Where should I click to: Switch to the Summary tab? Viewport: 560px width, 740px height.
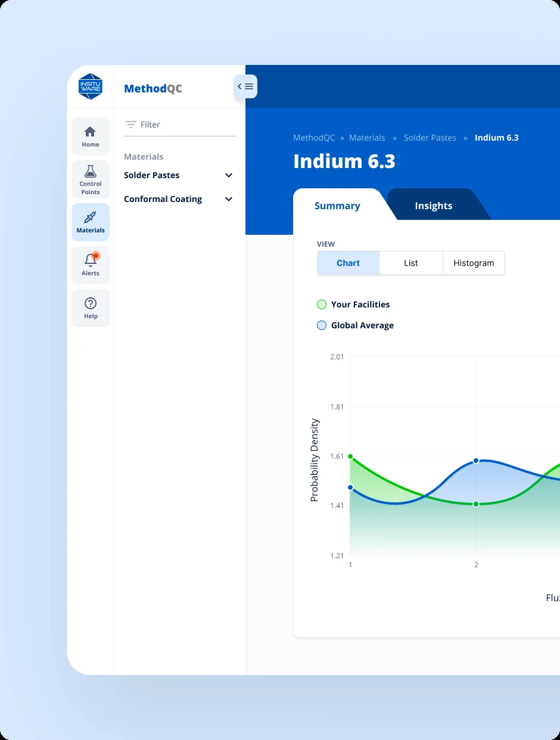pyautogui.click(x=337, y=206)
